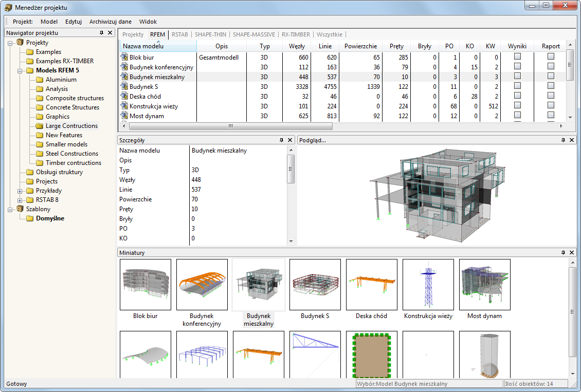The image size is (581, 392).
Task: Click the Projekty root catalog icon
Action: pyautogui.click(x=21, y=42)
